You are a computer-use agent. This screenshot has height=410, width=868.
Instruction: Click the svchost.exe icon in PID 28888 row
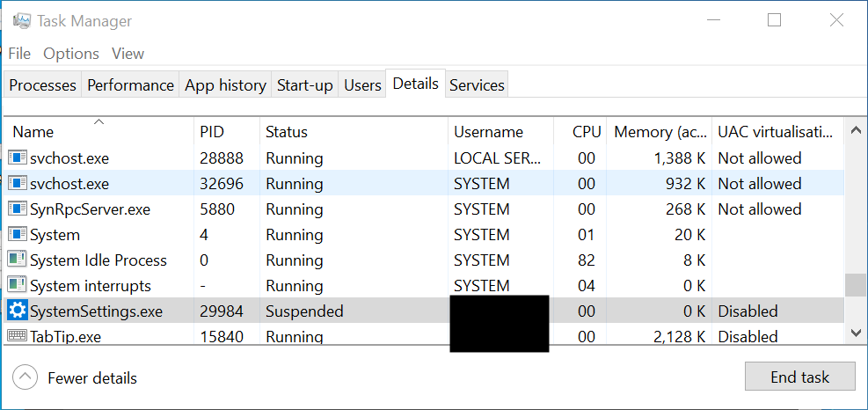tap(18, 158)
